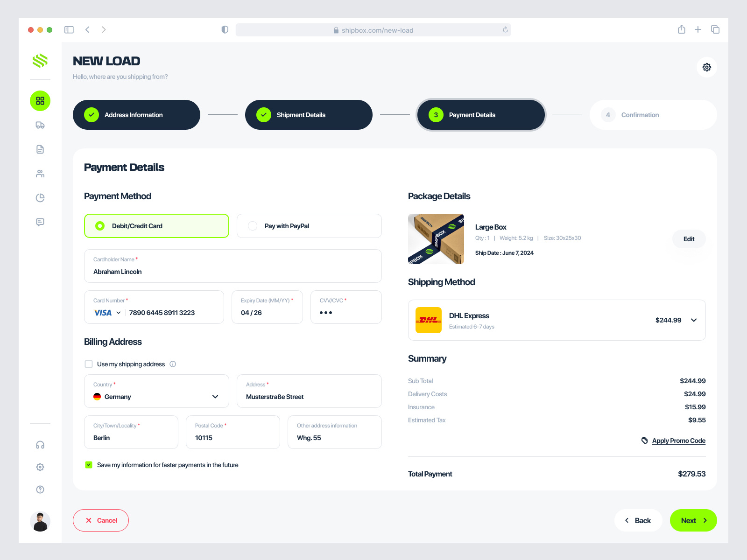Check the Use my shipping address checkbox

coord(88,364)
